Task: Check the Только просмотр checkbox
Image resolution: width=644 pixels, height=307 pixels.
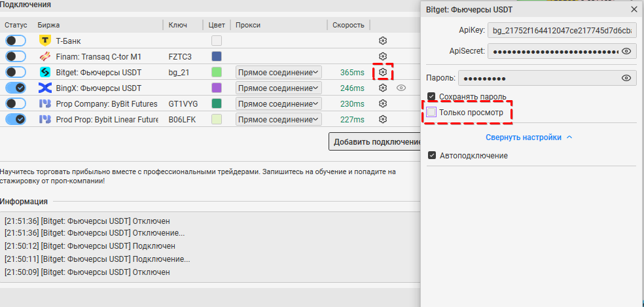Action: [x=431, y=112]
